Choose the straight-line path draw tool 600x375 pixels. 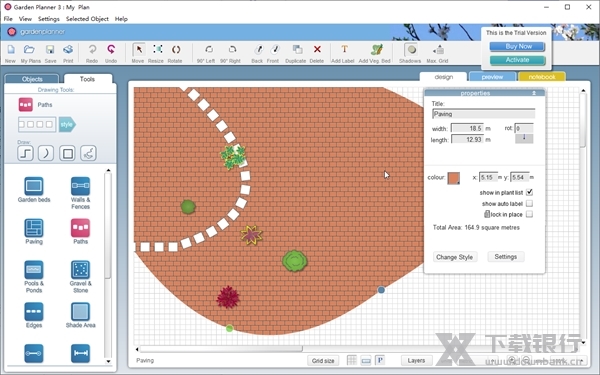click(25, 153)
